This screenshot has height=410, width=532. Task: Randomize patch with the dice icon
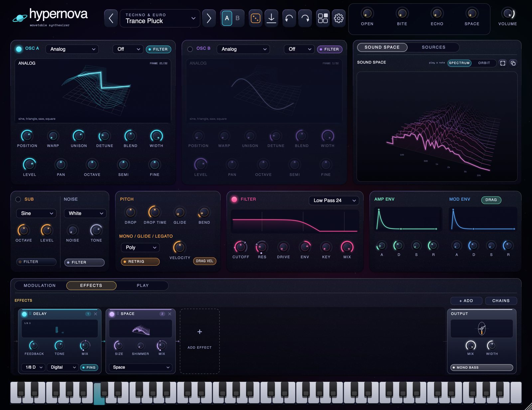pos(255,18)
